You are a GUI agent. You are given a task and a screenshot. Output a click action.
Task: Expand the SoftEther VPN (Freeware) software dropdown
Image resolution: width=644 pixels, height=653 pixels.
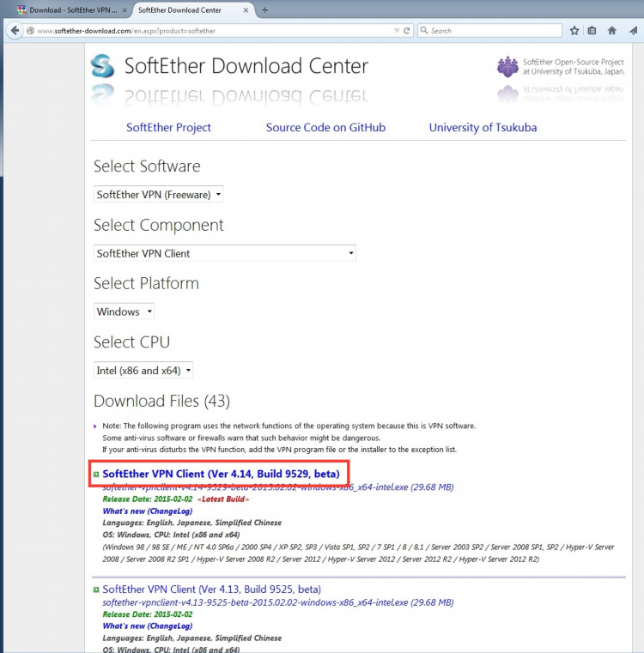(158, 195)
